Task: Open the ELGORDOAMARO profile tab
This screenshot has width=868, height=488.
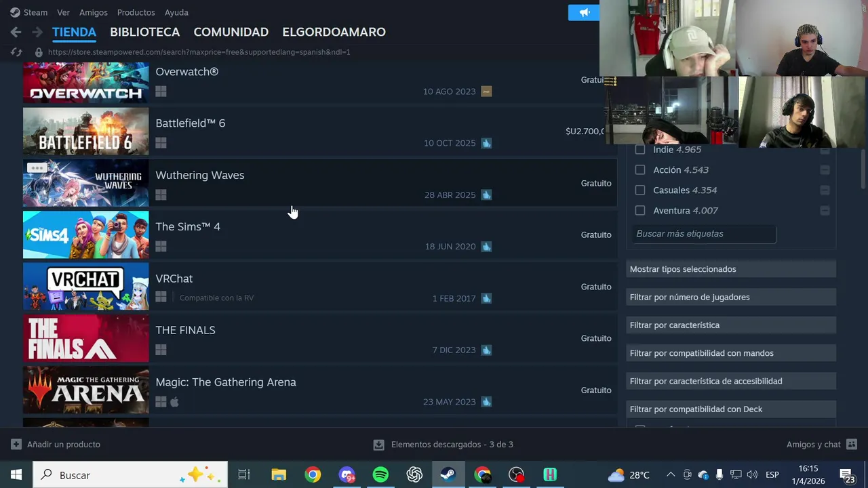Action: pos(334,32)
